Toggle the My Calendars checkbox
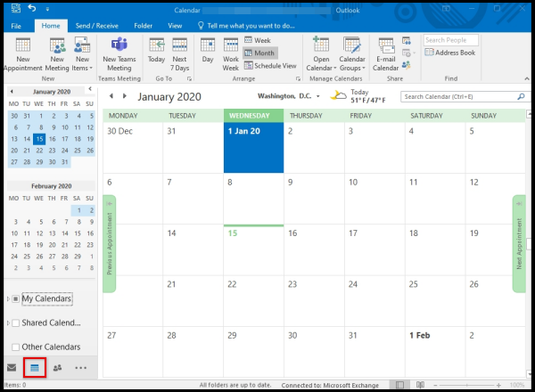Image resolution: width=535 pixels, height=392 pixels. pos(16,298)
